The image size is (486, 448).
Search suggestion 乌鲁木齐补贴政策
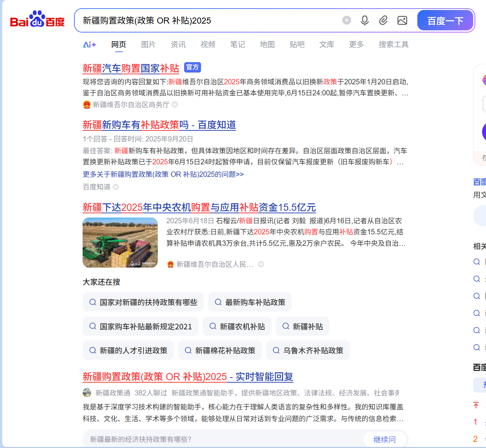click(308, 350)
